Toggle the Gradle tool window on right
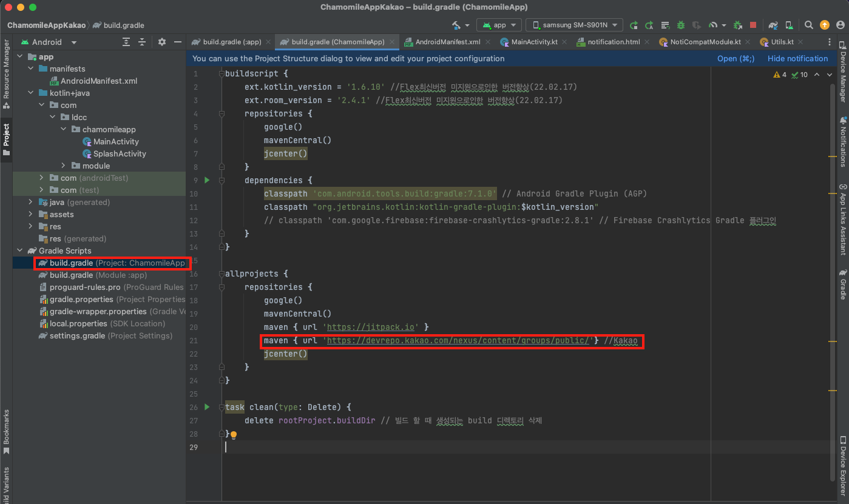Image resolution: width=849 pixels, height=504 pixels. tap(843, 285)
